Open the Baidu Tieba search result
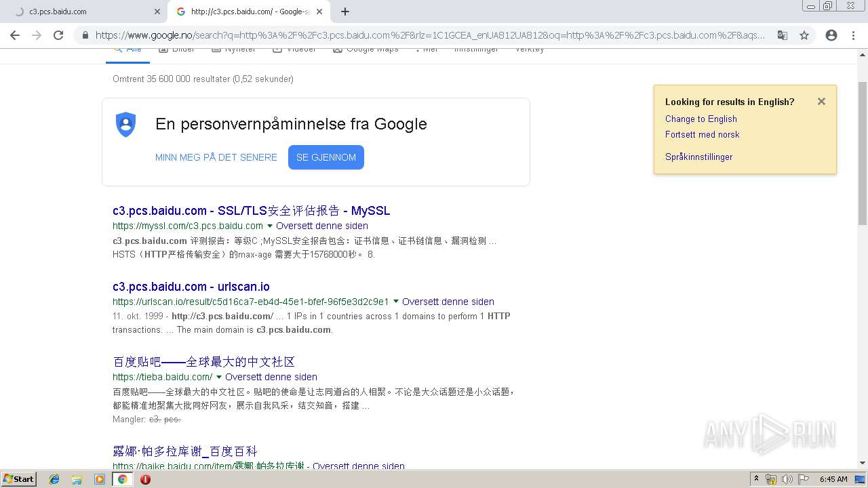Viewport: 868px width, 488px height. click(204, 362)
